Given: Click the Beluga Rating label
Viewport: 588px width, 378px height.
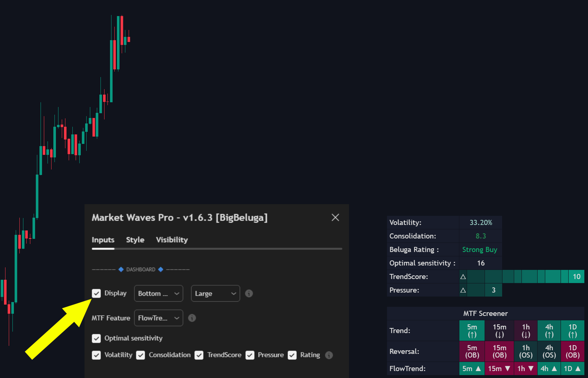Looking at the screenshot, I should pos(414,249).
